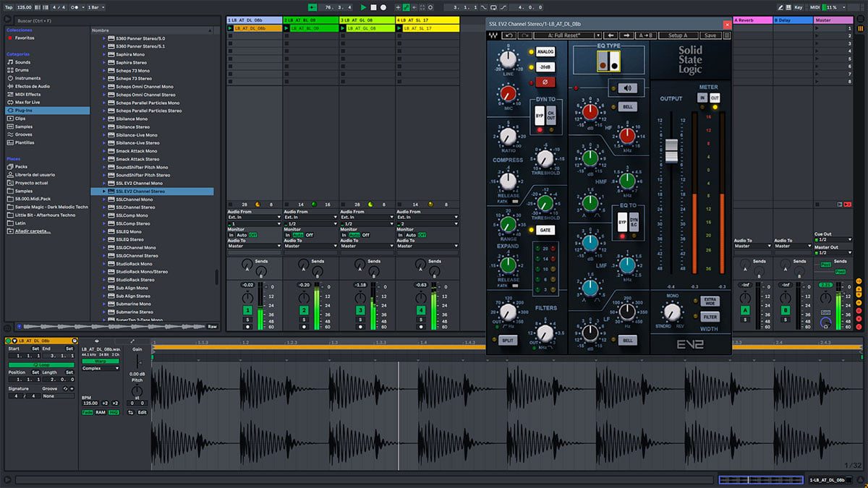Deactivate track 1 with its activator button
This screenshot has height=488, width=868.
tap(247, 310)
